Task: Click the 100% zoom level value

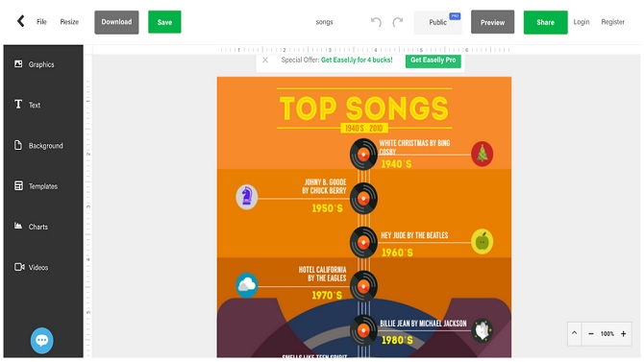Action: pos(607,334)
